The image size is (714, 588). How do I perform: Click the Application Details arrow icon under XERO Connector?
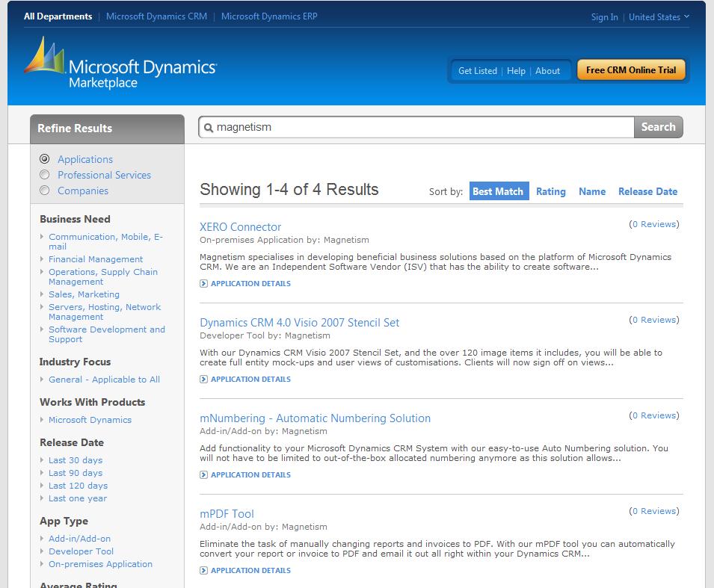point(203,284)
